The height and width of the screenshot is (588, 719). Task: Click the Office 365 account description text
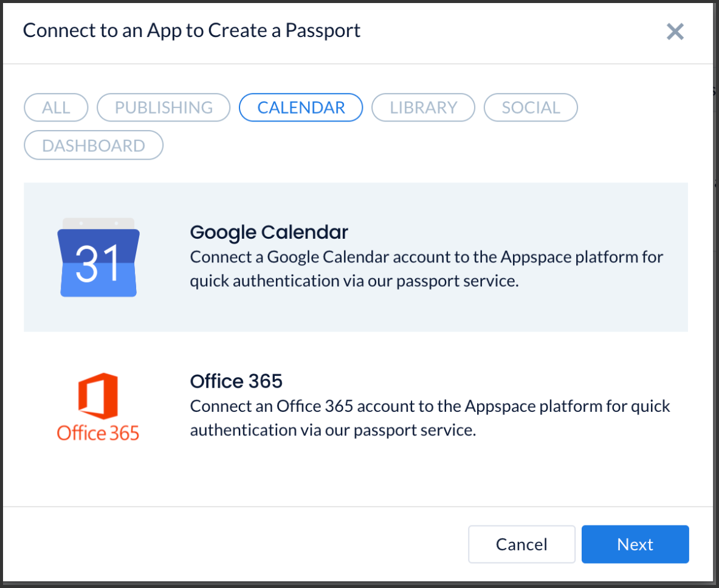(x=430, y=418)
